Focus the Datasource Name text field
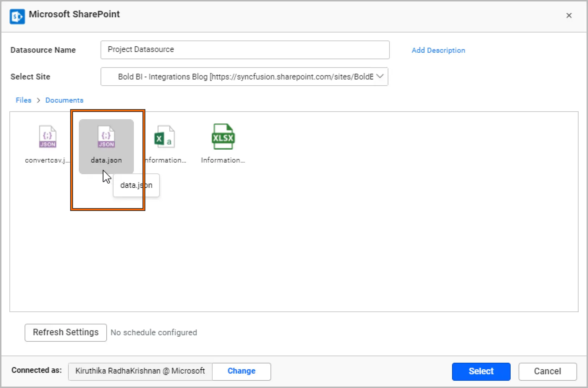 tap(245, 50)
